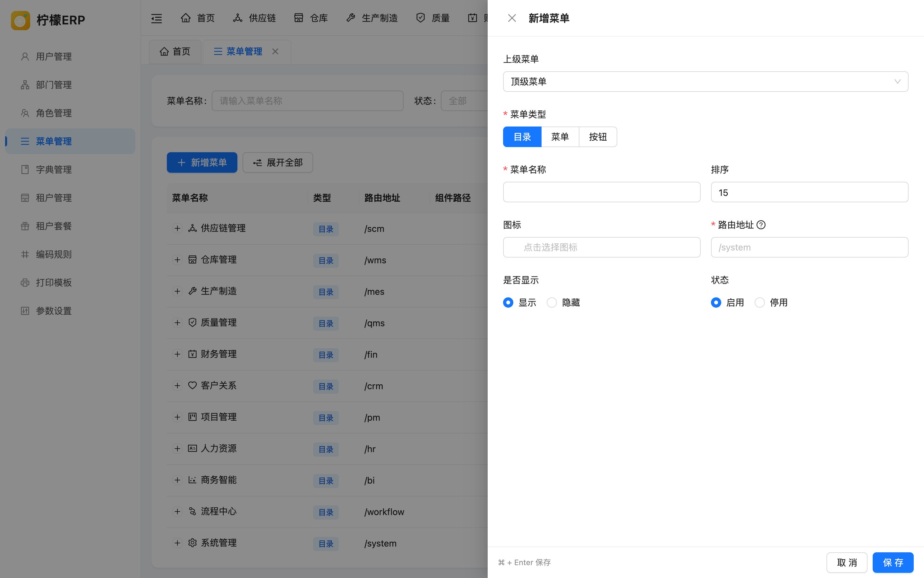924x578 pixels.
Task: Click the 项目管理 row icon
Action: coord(193,417)
